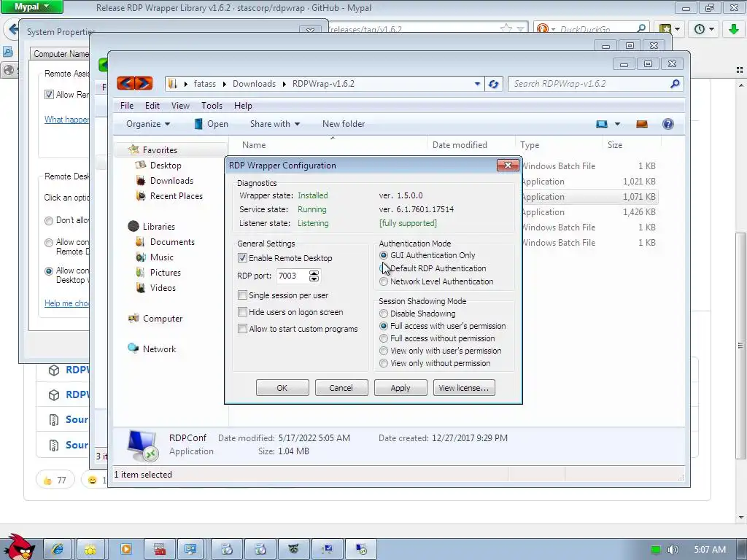This screenshot has width=747, height=560.
Task: Open the view options dropdown arrow
Action: pyautogui.click(x=617, y=124)
